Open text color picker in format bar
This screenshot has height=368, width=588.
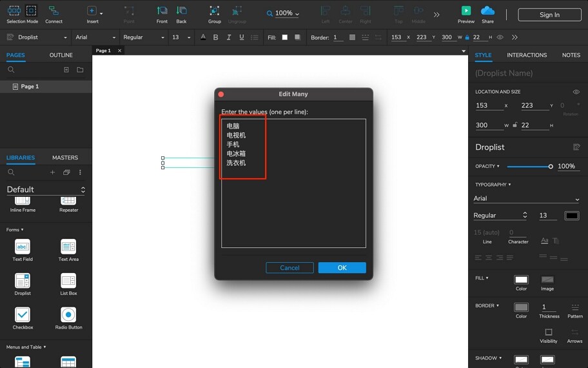[203, 37]
